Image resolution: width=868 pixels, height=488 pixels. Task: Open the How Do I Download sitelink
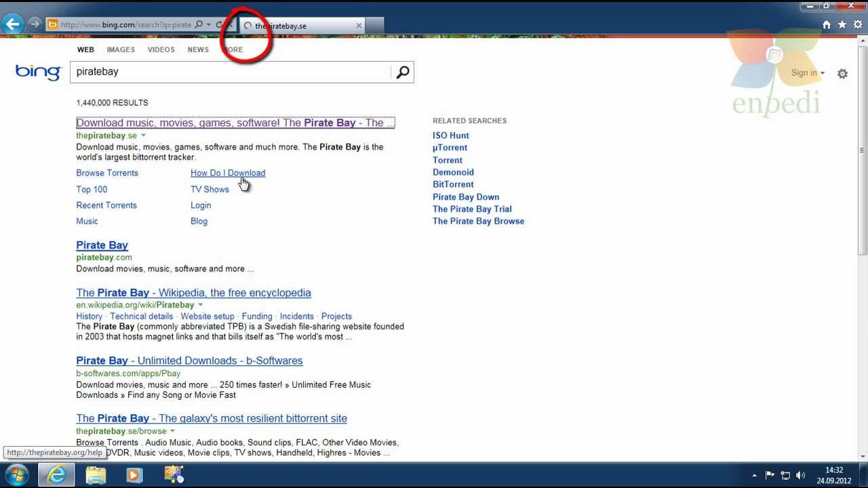click(228, 173)
